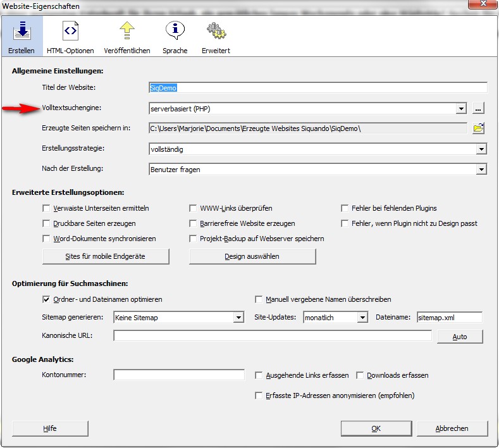Click the Design auswählen button
Image resolution: width=499 pixels, height=448 pixels.
(x=252, y=256)
